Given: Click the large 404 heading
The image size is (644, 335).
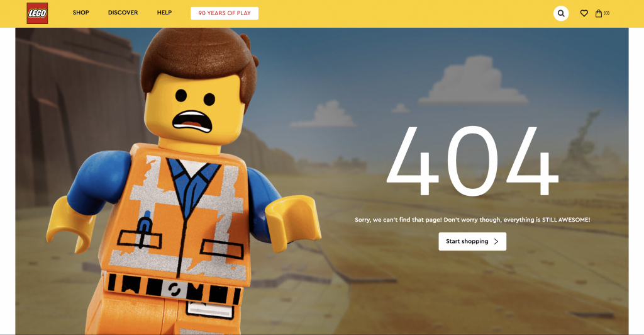Looking at the screenshot, I should (472, 161).
